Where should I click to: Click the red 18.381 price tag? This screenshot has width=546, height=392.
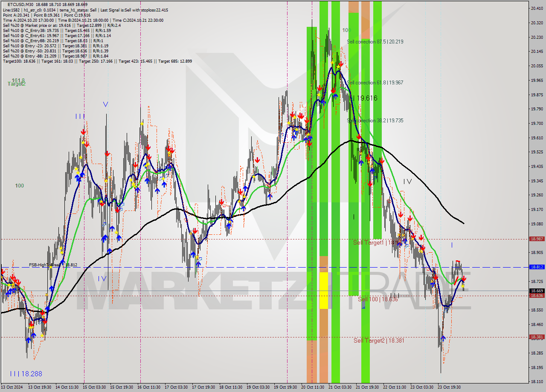[x=536, y=337]
